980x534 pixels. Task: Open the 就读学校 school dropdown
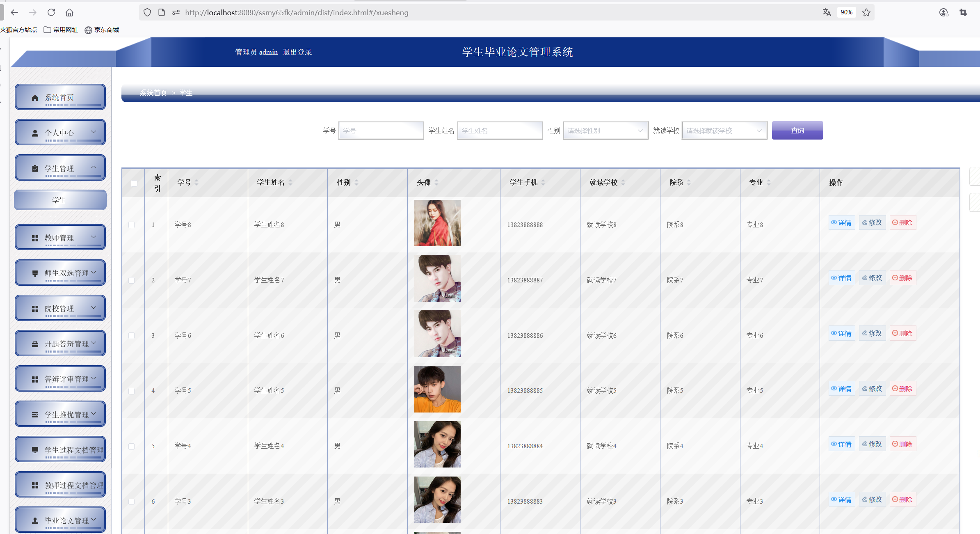click(724, 131)
